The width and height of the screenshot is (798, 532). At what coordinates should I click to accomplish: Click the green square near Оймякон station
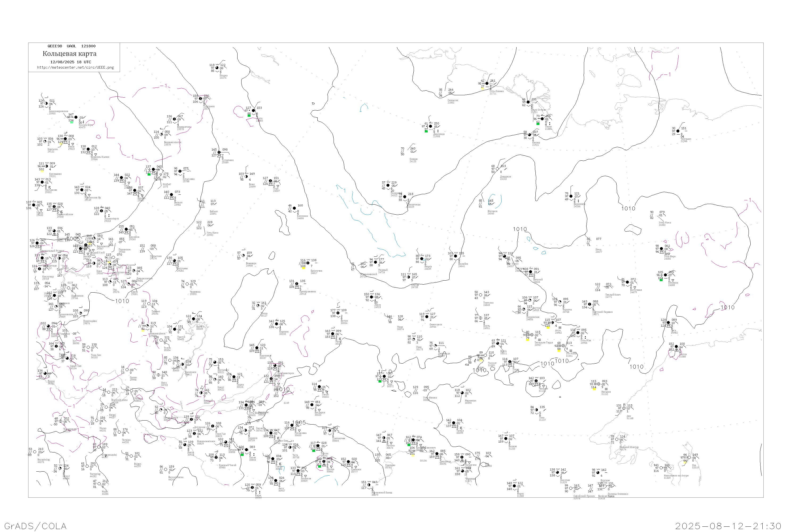661,280
